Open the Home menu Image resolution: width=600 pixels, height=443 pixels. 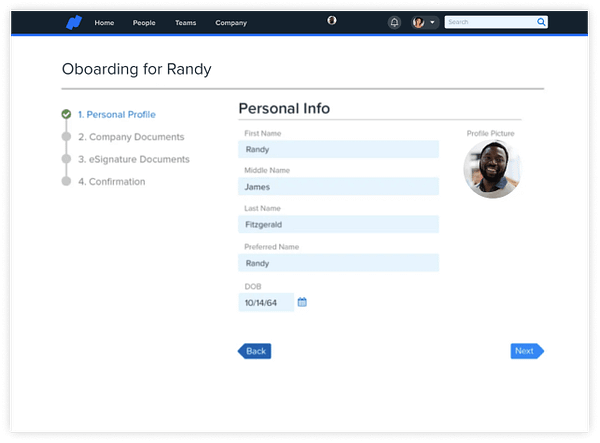pos(104,22)
